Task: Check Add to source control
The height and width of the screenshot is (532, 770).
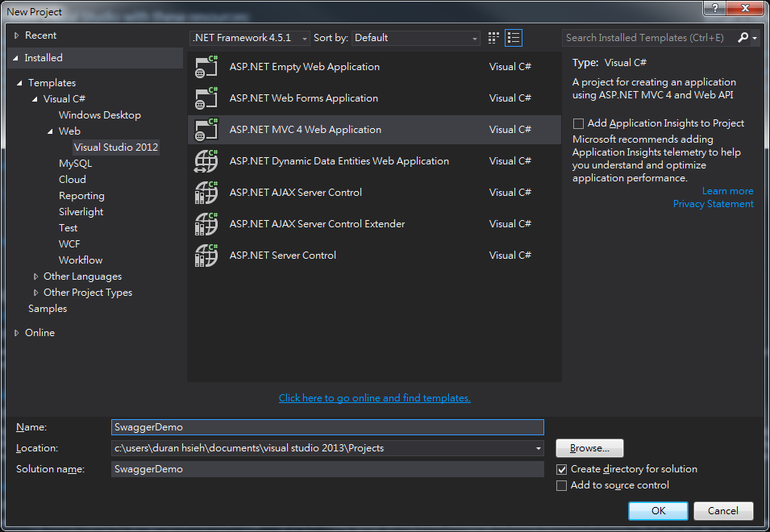Action: click(562, 486)
